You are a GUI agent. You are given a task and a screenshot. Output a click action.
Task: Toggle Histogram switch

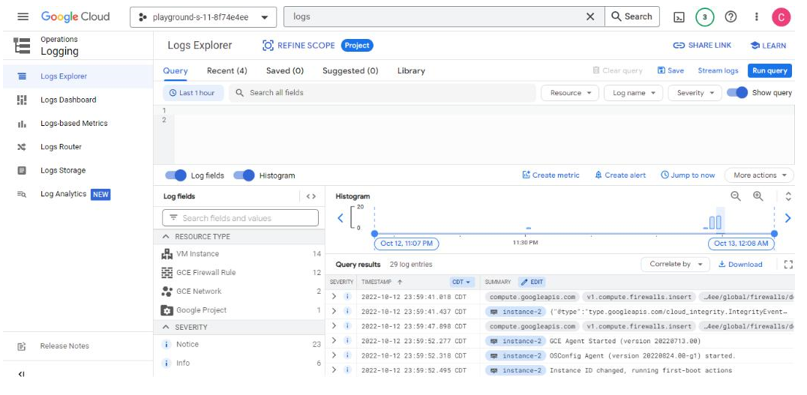tap(244, 175)
